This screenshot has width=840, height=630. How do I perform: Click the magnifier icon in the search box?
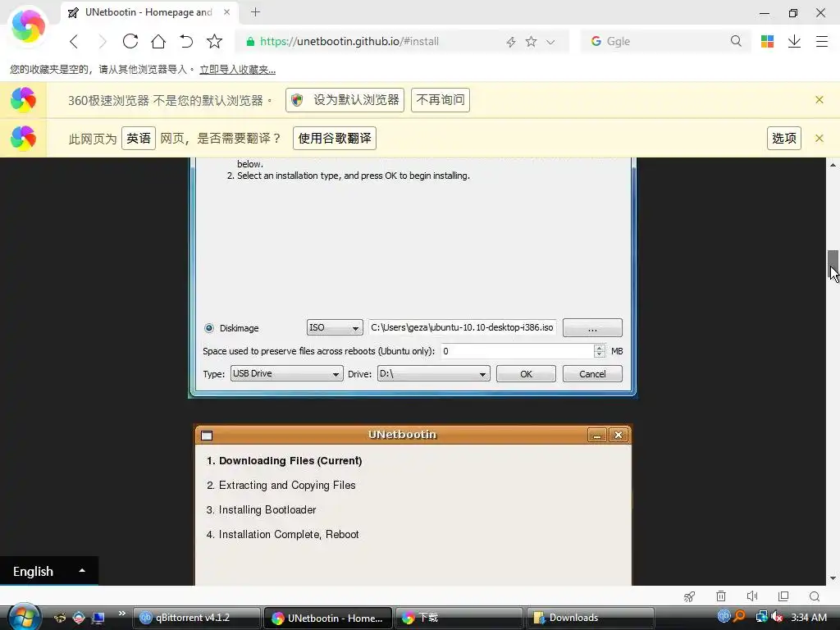tap(736, 41)
